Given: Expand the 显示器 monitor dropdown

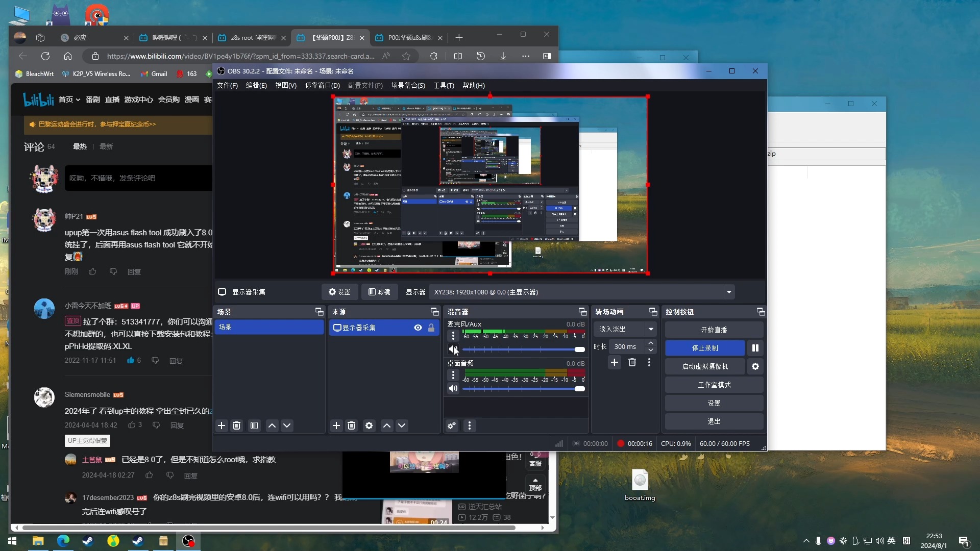Looking at the screenshot, I should [x=729, y=292].
